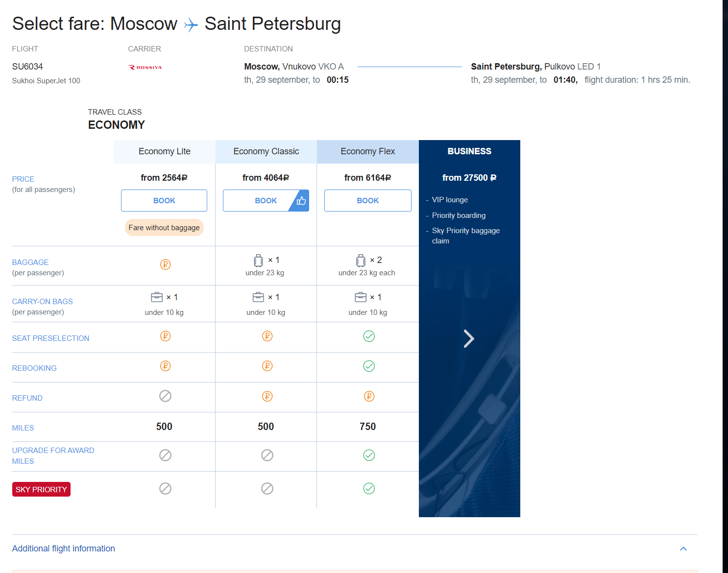Click the paid baggage ruble icon under Economy Lite
The image size is (728, 573).
pyautogui.click(x=165, y=264)
